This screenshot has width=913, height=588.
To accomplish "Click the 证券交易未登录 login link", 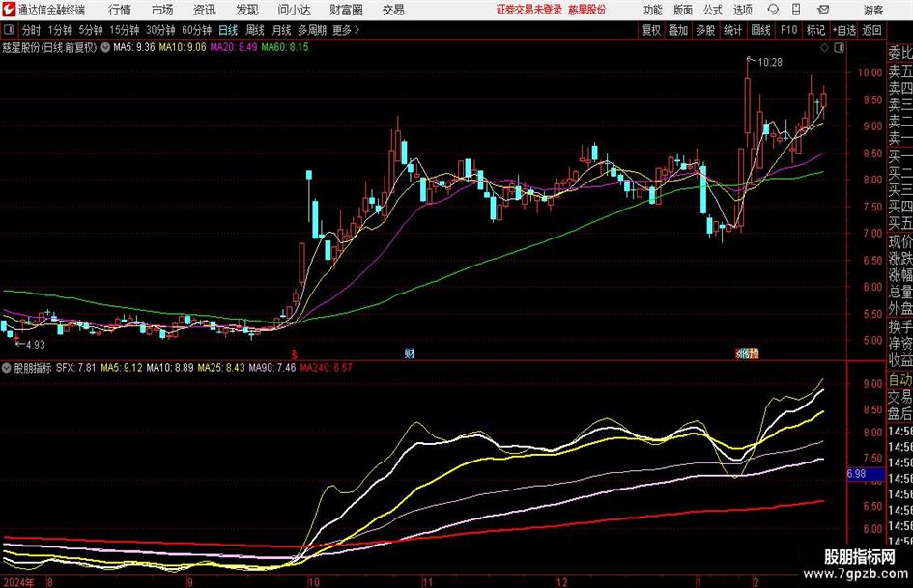I will (x=529, y=10).
